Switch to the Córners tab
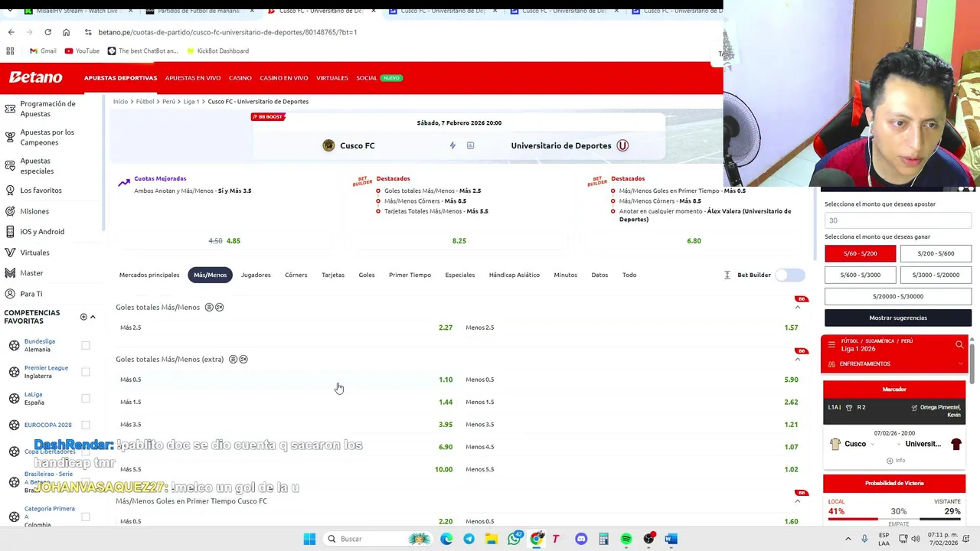Screen dimensions: 980x551 tap(296, 275)
